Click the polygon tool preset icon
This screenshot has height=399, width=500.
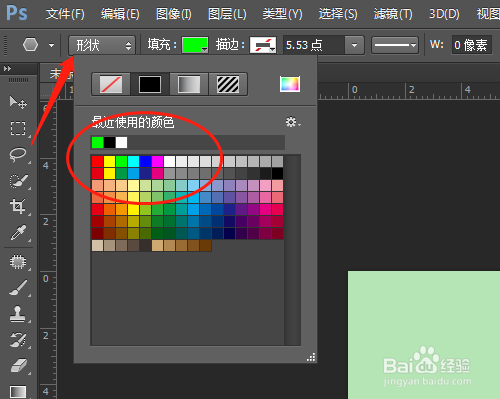pyautogui.click(x=30, y=45)
